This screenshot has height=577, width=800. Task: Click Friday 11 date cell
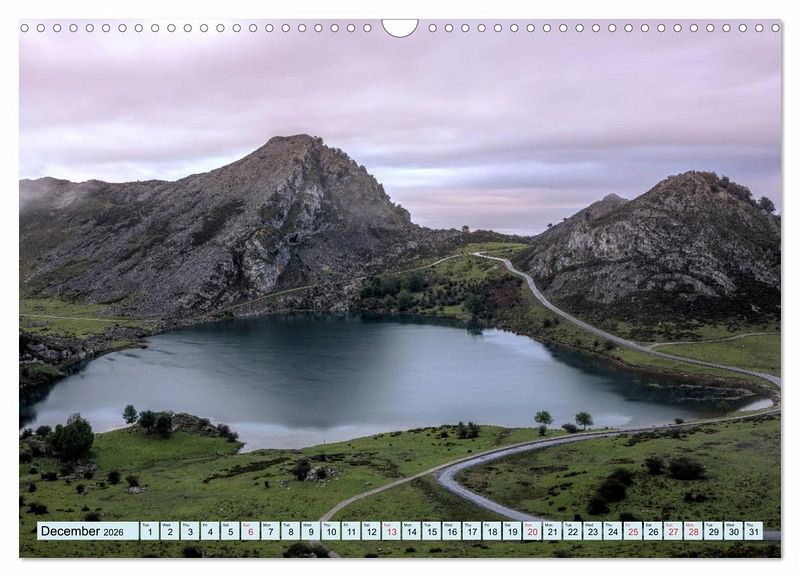pos(351,531)
